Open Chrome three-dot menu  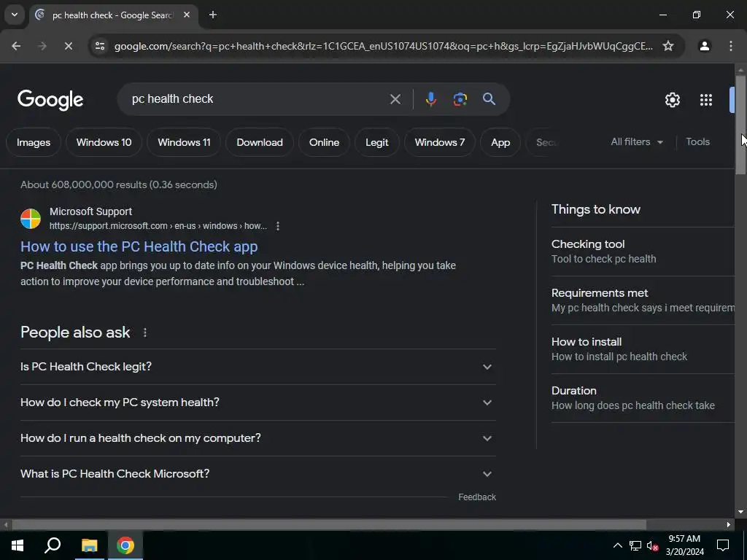tap(731, 46)
